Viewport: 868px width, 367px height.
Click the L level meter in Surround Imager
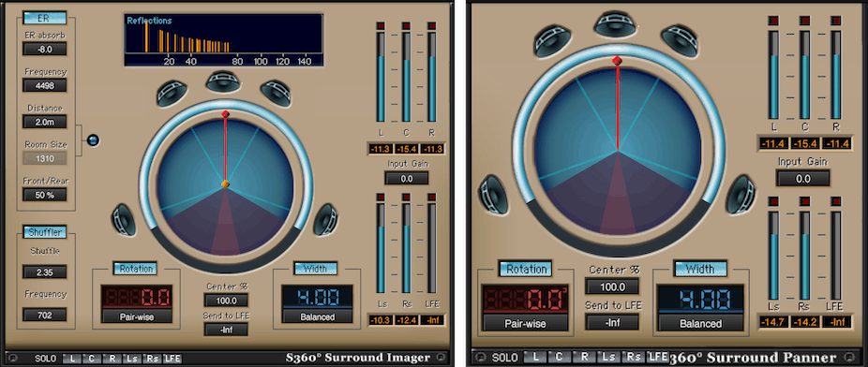point(381,77)
